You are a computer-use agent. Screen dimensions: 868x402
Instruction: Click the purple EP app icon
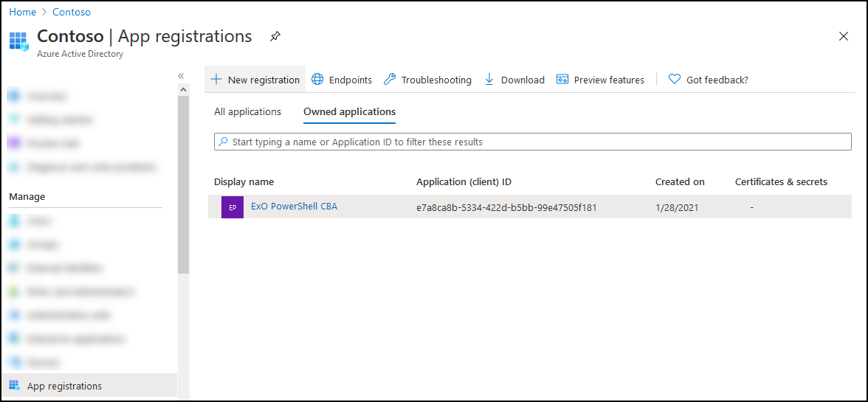pyautogui.click(x=232, y=207)
